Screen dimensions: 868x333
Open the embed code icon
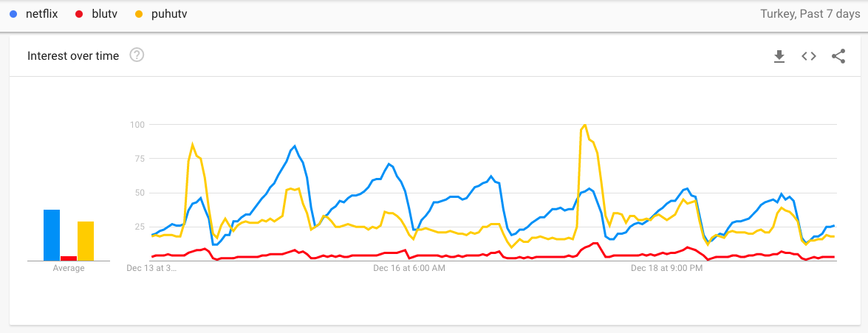coord(809,56)
